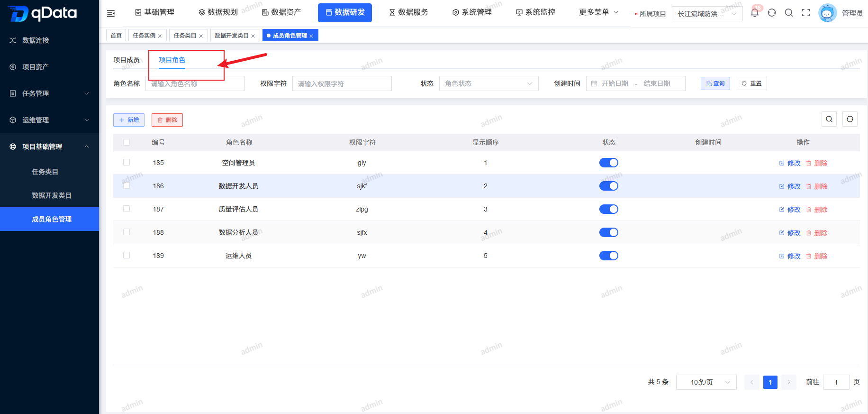Open 数据规划 top menu
The height and width of the screenshot is (414, 868).
218,12
